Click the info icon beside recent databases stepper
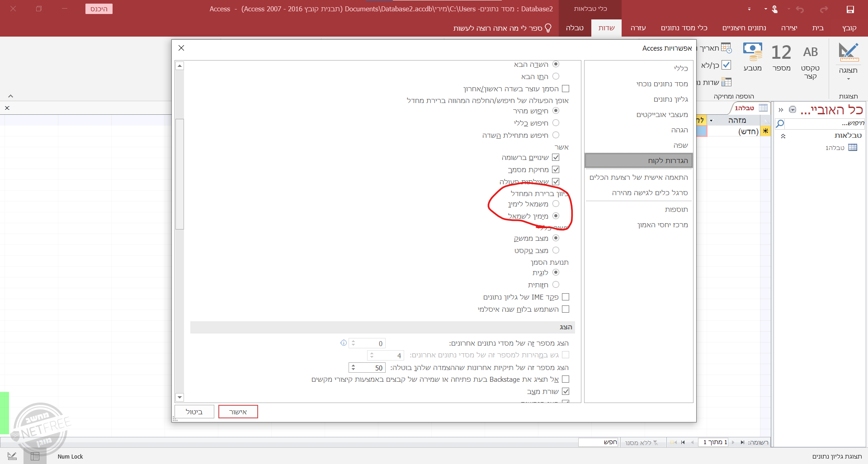This screenshot has height=464, width=868. point(344,343)
